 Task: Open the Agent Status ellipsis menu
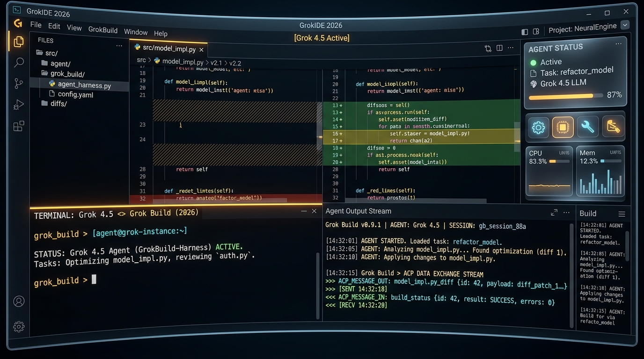point(619,43)
